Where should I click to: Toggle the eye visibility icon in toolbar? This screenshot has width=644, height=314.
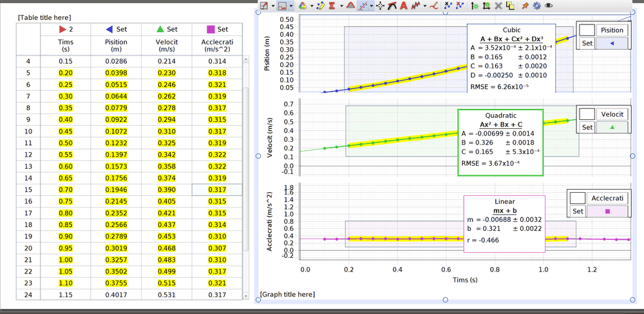549,6
